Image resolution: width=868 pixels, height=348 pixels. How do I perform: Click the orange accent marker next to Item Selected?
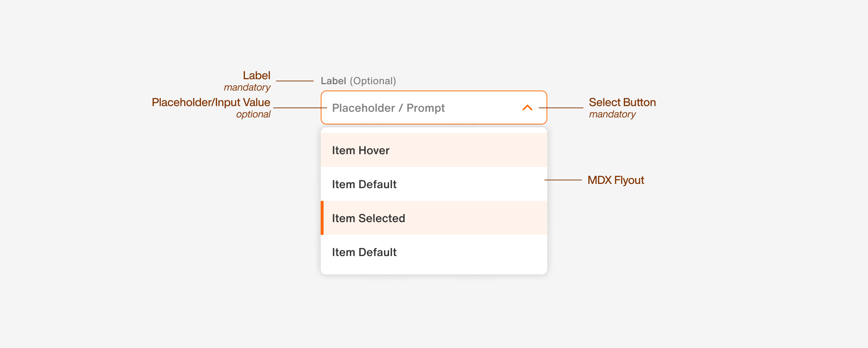(x=322, y=218)
